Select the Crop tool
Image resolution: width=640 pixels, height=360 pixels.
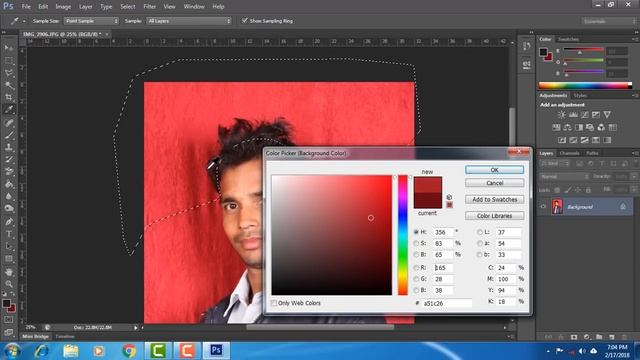[9, 97]
